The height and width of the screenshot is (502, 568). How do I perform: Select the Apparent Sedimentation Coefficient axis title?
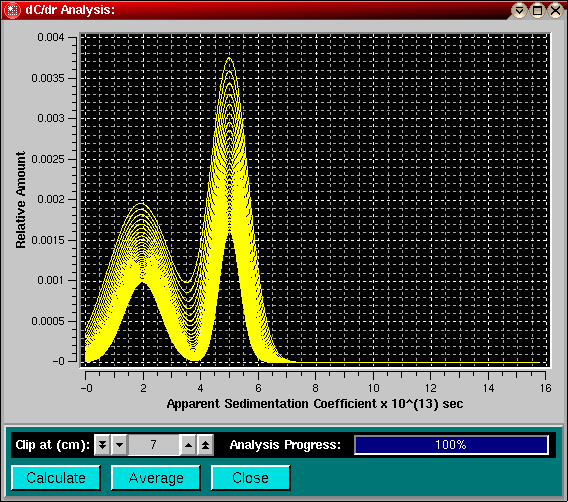[315, 404]
